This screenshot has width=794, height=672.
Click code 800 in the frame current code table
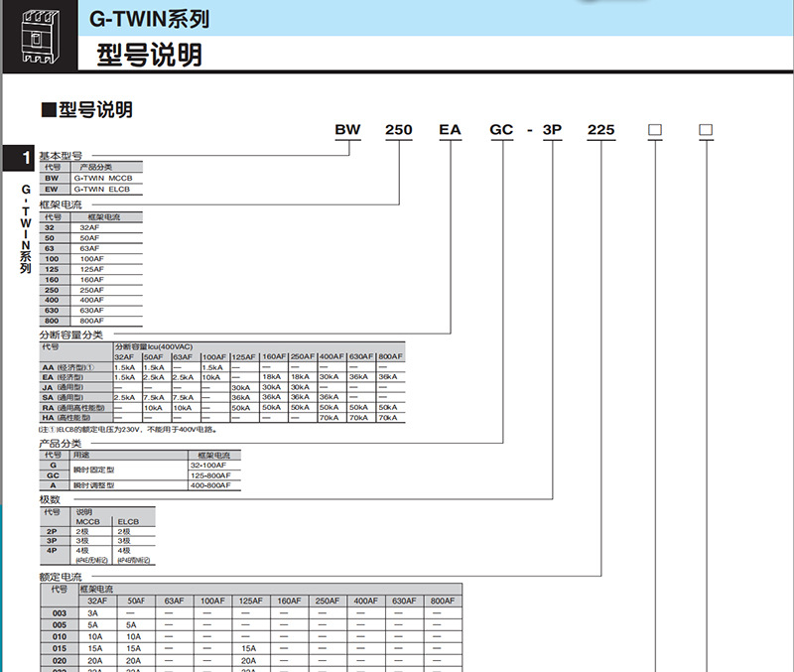[x=52, y=321]
